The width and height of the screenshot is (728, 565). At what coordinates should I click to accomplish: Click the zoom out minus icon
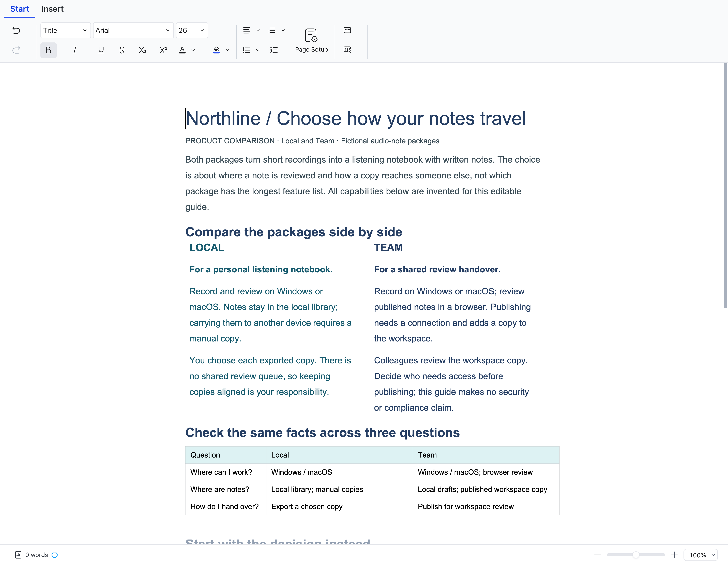(x=597, y=555)
